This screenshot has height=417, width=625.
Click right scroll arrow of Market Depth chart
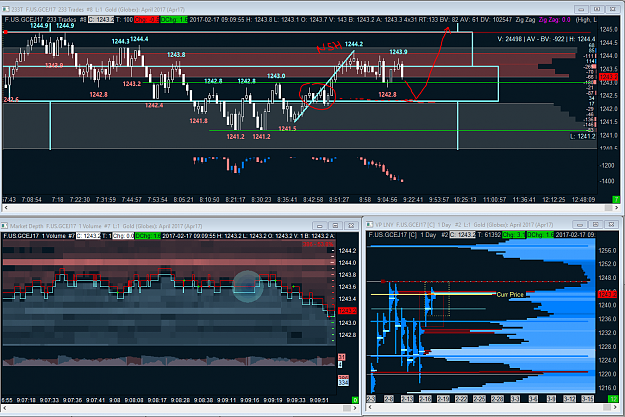point(354,408)
